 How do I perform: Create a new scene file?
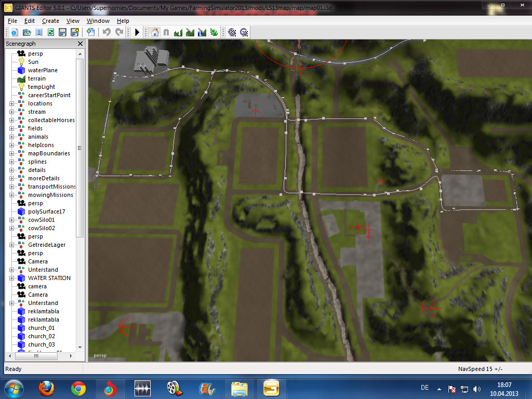coord(14,33)
